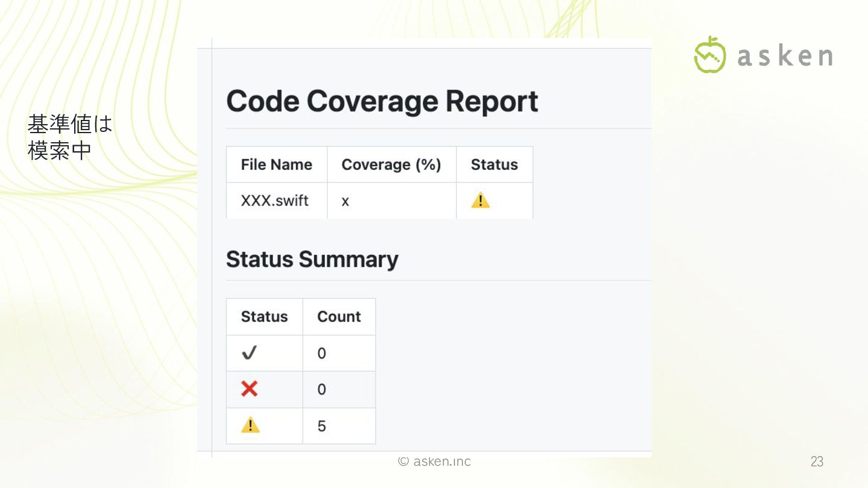Select the Code Coverage Report heading
Image resolution: width=868 pixels, height=488 pixels.
coord(382,101)
